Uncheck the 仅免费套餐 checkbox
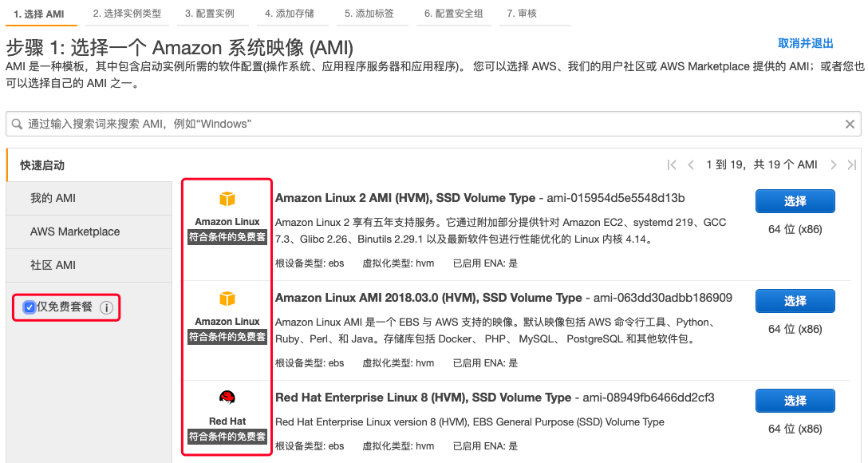 point(30,307)
